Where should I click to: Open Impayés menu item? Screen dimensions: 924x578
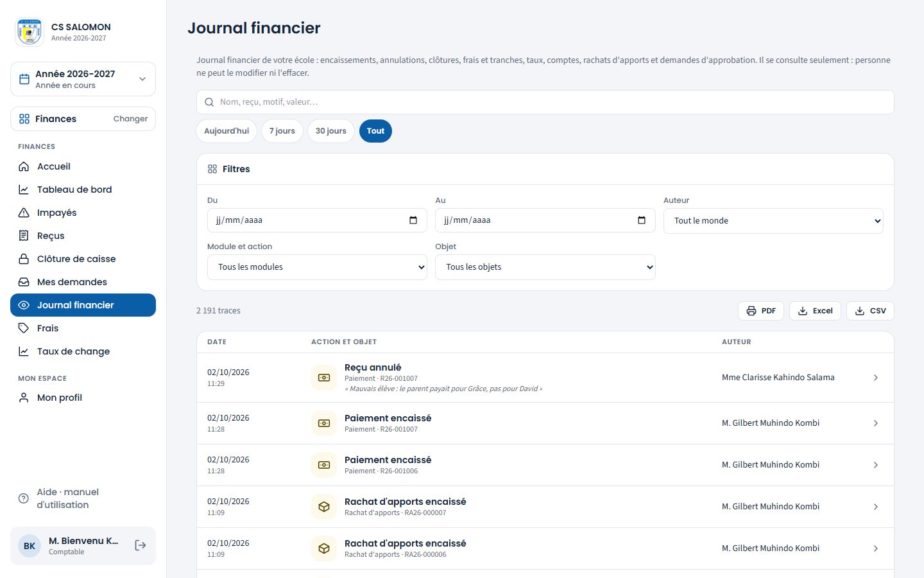[83, 213]
